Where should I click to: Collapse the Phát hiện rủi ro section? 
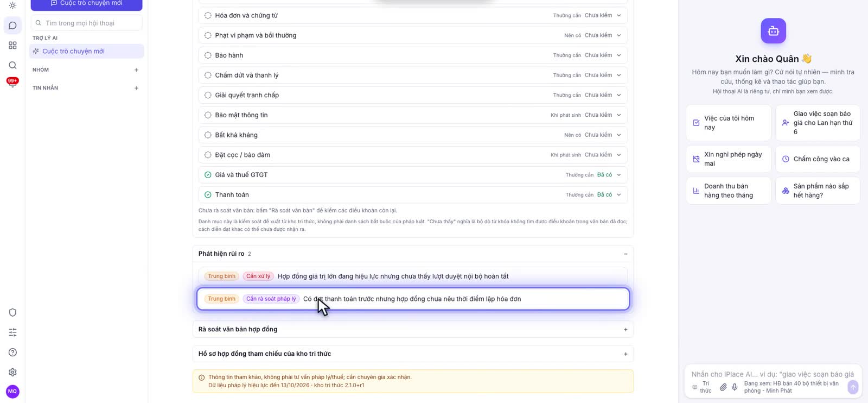pos(626,254)
